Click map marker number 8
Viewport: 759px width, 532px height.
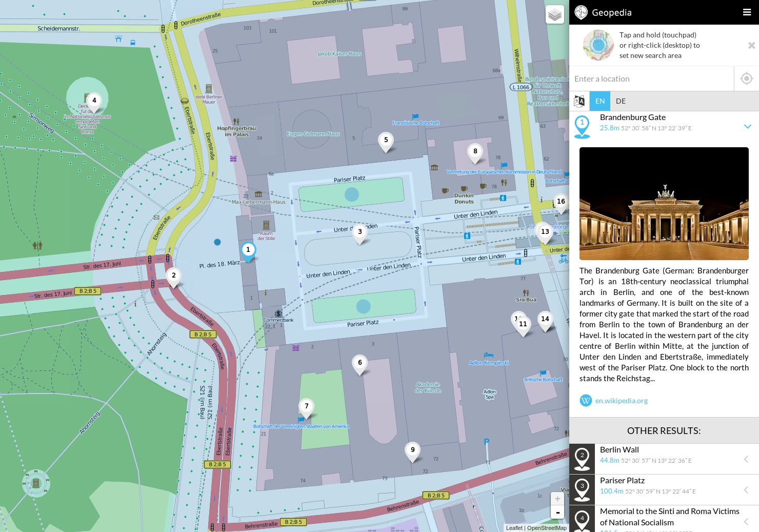(x=475, y=153)
